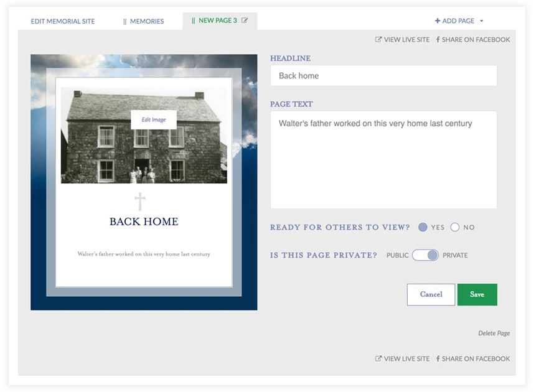Select No for ready for others to view
The image size is (534, 392).
point(455,228)
